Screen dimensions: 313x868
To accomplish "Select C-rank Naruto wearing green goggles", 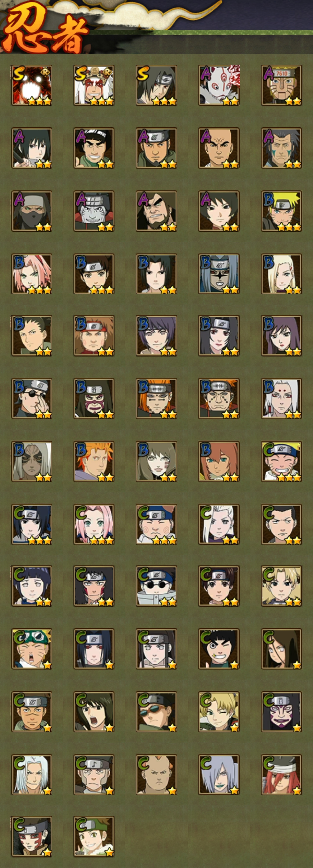I will [32, 649].
